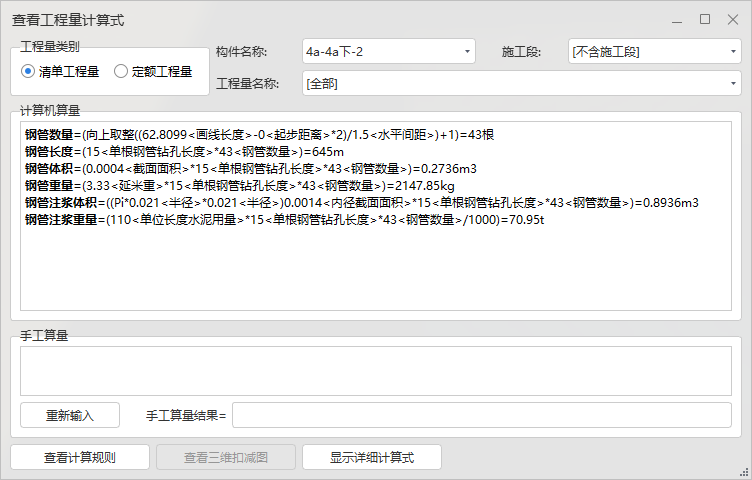Open the 工程量名称 dropdown showing 全部
The width and height of the screenshot is (752, 480).
pos(521,83)
